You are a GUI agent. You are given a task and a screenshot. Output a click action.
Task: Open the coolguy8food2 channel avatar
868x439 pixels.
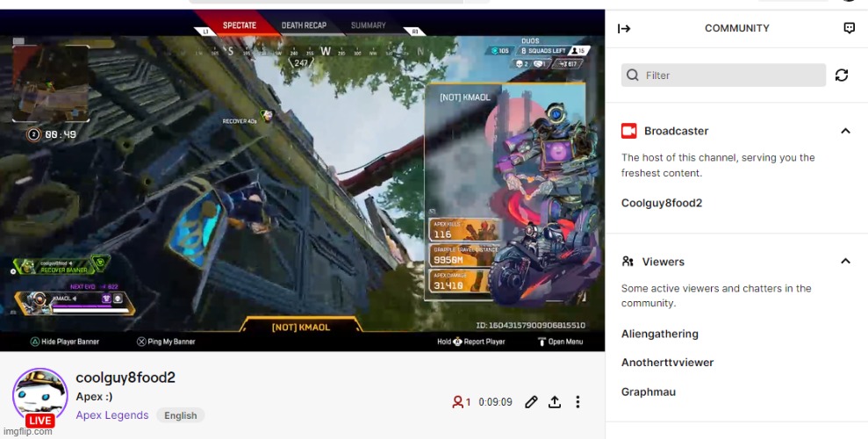pyautogui.click(x=39, y=394)
